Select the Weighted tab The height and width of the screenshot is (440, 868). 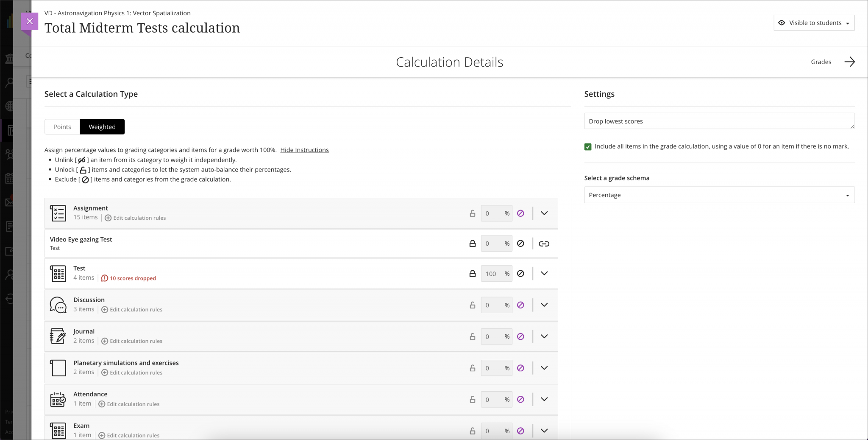102,126
